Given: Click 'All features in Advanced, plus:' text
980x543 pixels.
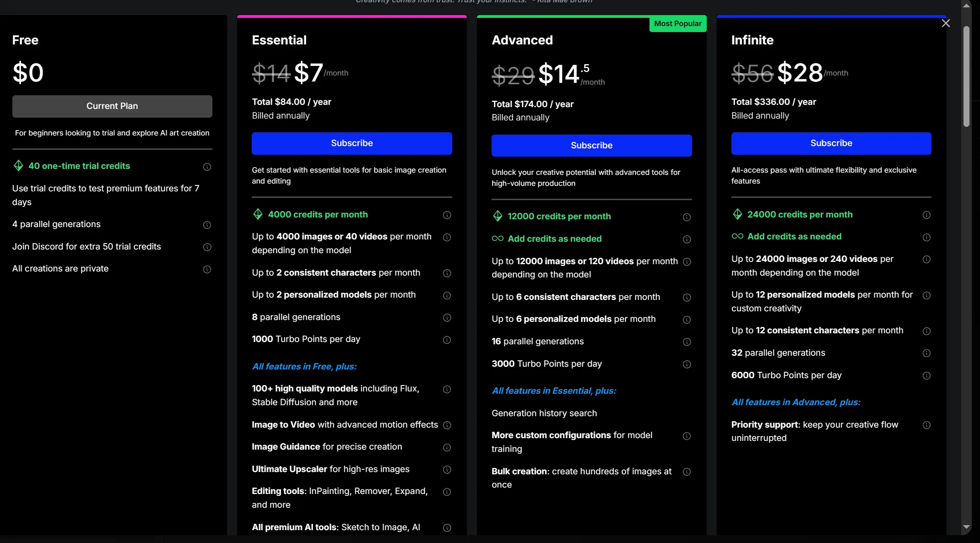Looking at the screenshot, I should [796, 402].
